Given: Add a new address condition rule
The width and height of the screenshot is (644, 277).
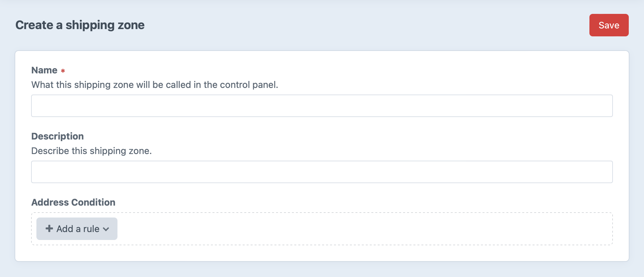Looking at the screenshot, I should 76,228.
